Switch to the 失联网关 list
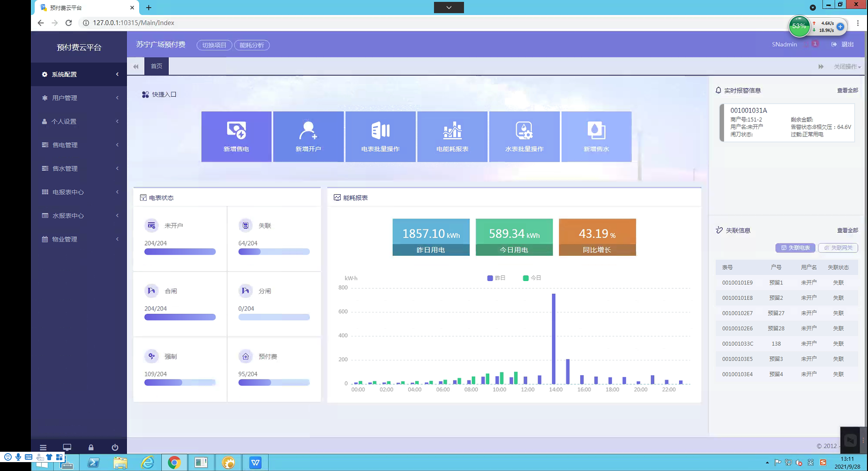The height and width of the screenshot is (471, 868). pyautogui.click(x=838, y=248)
